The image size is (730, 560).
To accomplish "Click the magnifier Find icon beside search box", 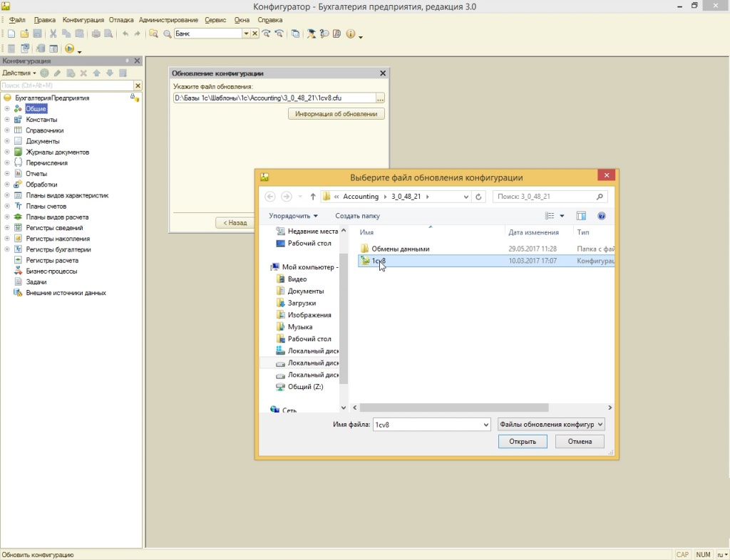I will (167, 33).
